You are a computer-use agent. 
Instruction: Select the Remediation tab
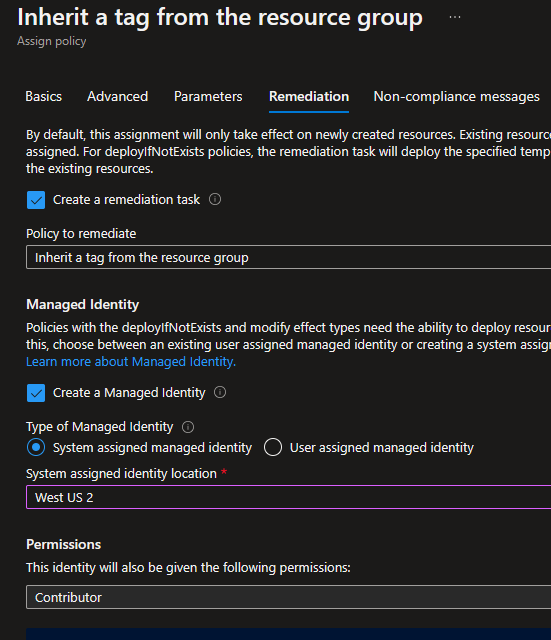click(x=309, y=96)
